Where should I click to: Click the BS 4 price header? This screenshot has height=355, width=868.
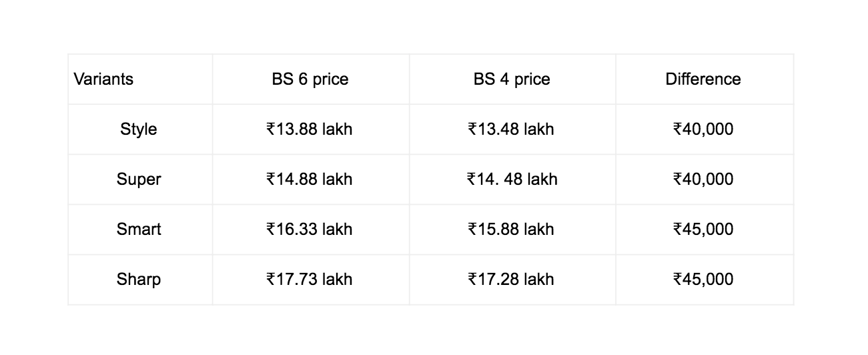512,79
